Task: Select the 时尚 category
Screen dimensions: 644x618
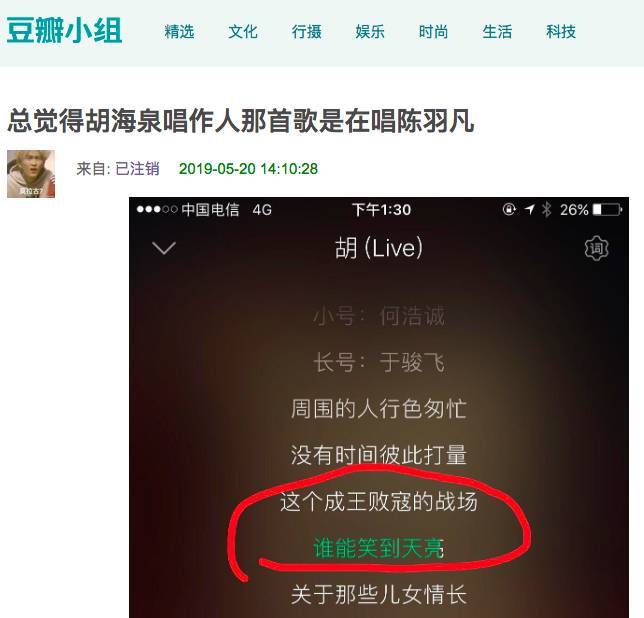Action: [433, 32]
